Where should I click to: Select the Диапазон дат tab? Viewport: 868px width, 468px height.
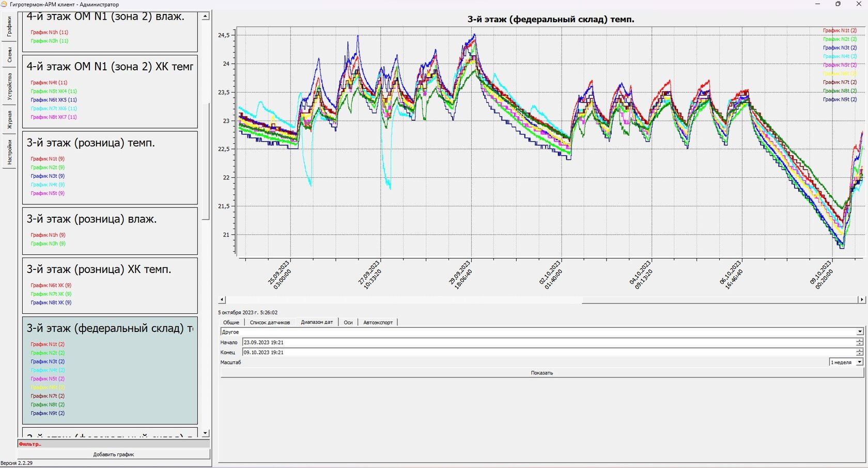pyautogui.click(x=317, y=322)
